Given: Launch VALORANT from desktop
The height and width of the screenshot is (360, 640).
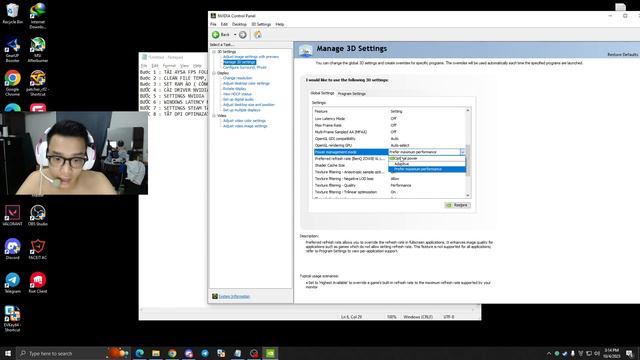Looking at the screenshot, I should click(x=12, y=216).
